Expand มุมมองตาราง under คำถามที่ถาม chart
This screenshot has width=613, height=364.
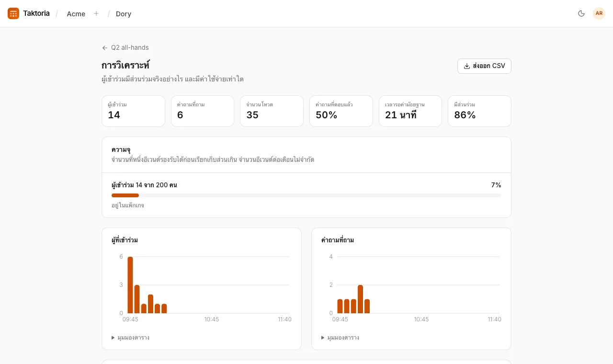(x=340, y=338)
